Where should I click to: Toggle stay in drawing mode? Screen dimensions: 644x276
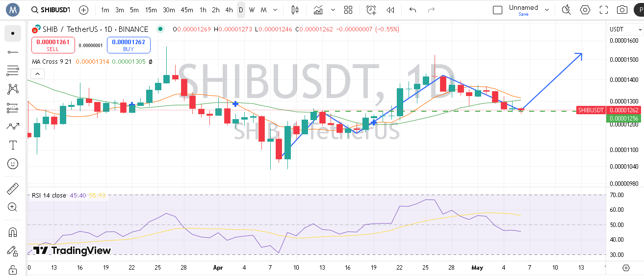click(x=13, y=251)
